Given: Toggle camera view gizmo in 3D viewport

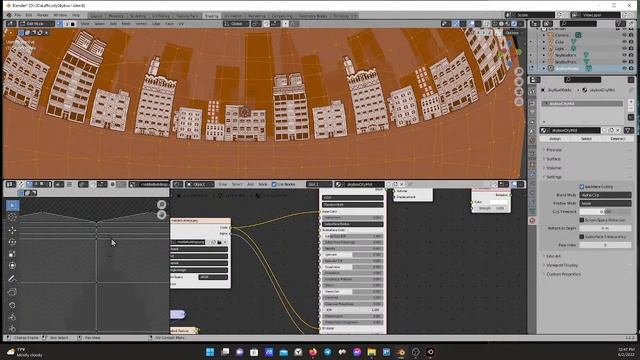Looking at the screenshot, I should [519, 91].
